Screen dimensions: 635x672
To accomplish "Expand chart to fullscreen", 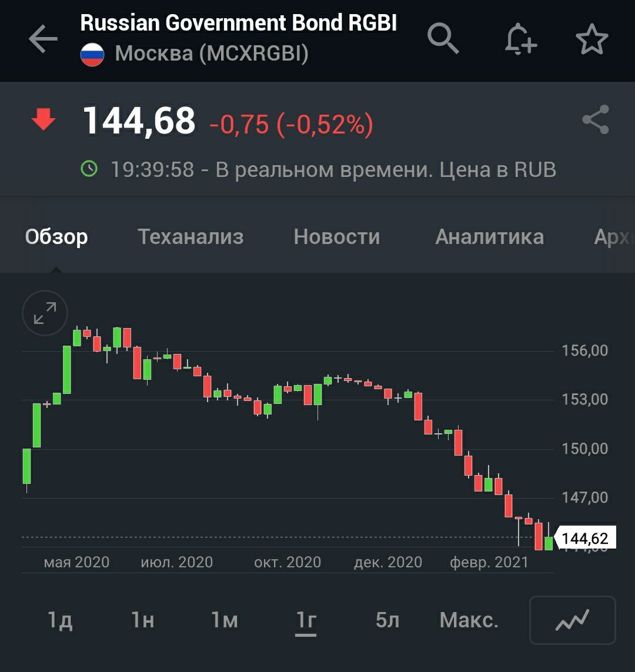I will [45, 313].
